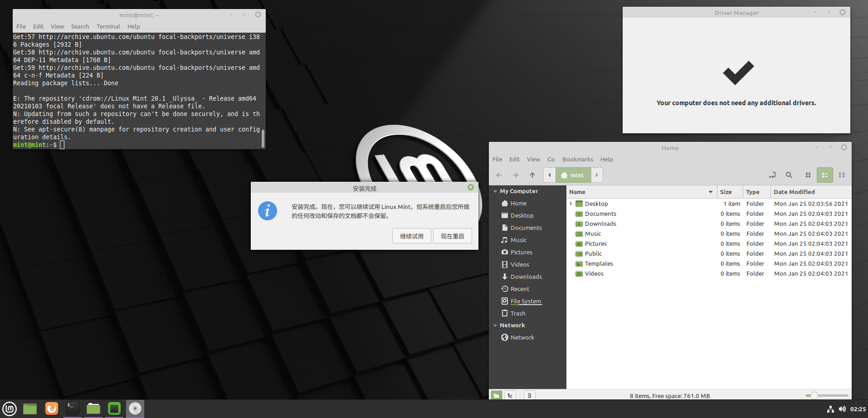Switch to the installer disc taskbar item
Screen dimensions: 868x418
[x=135, y=408]
